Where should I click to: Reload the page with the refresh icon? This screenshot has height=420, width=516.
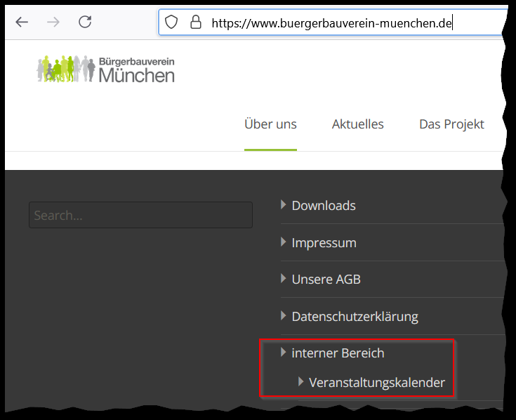point(85,22)
